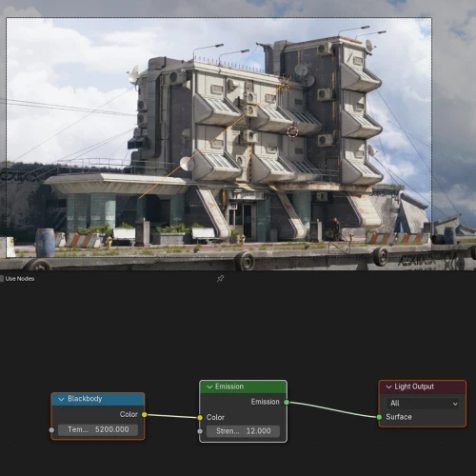Screen dimensions: 476x476
Task: Click the pin icon in node editor header
Action: (x=220, y=279)
